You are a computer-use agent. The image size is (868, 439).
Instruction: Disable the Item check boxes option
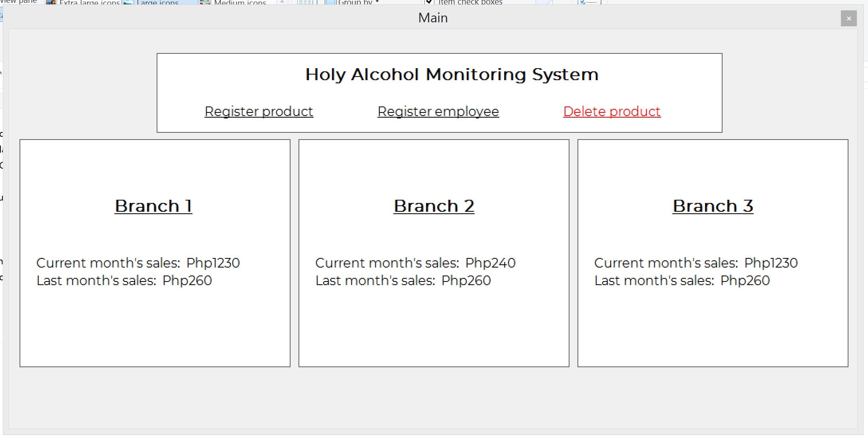429,2
